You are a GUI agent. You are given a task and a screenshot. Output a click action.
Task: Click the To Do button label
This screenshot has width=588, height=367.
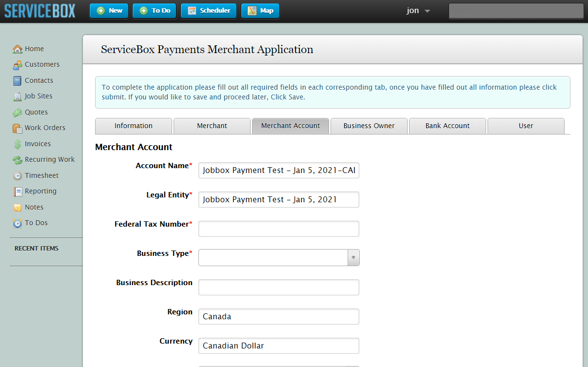click(x=161, y=11)
